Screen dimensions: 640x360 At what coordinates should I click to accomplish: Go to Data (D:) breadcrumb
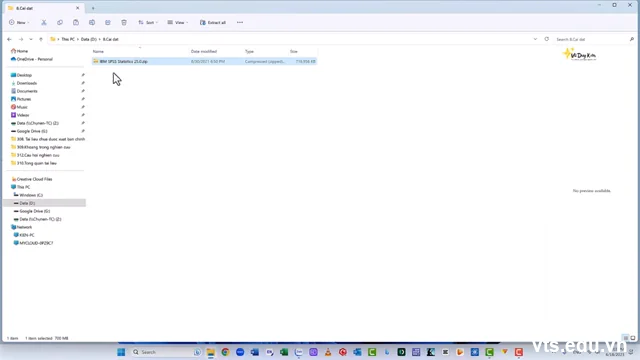point(89,39)
